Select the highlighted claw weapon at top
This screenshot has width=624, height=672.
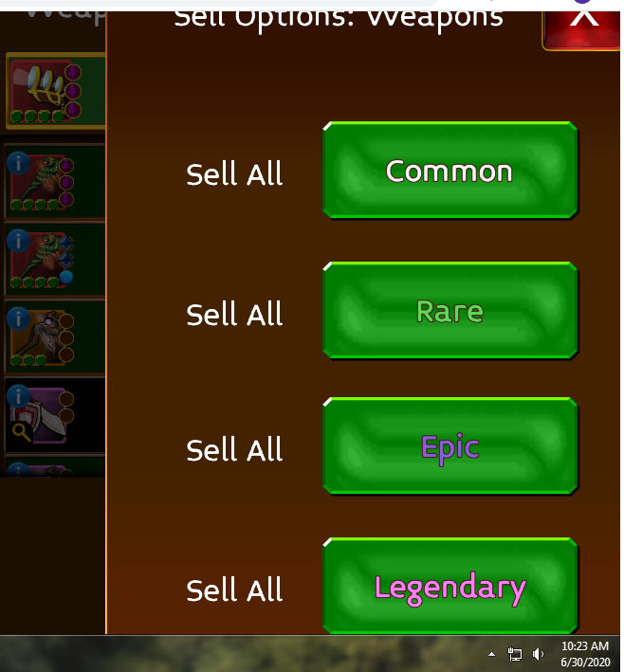[56, 91]
